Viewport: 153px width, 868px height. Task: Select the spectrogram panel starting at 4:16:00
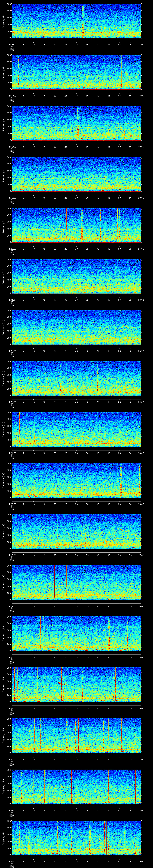coord(77,21)
